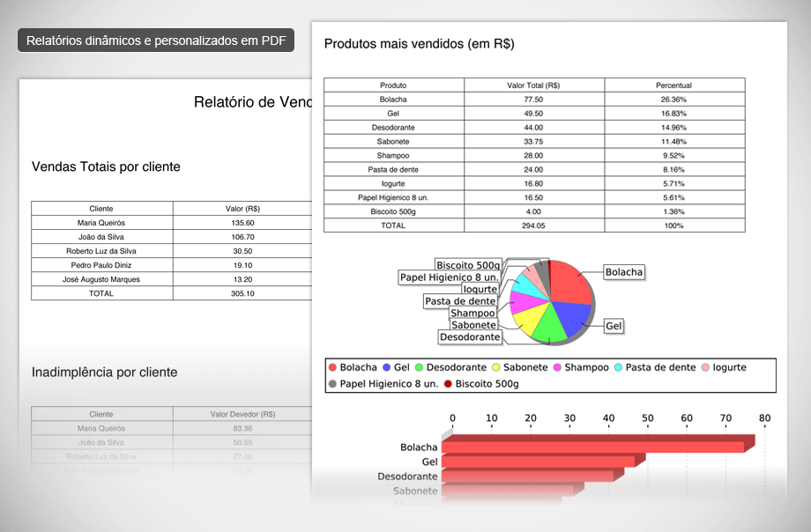Click the red Bolacha legend dot

click(332, 367)
